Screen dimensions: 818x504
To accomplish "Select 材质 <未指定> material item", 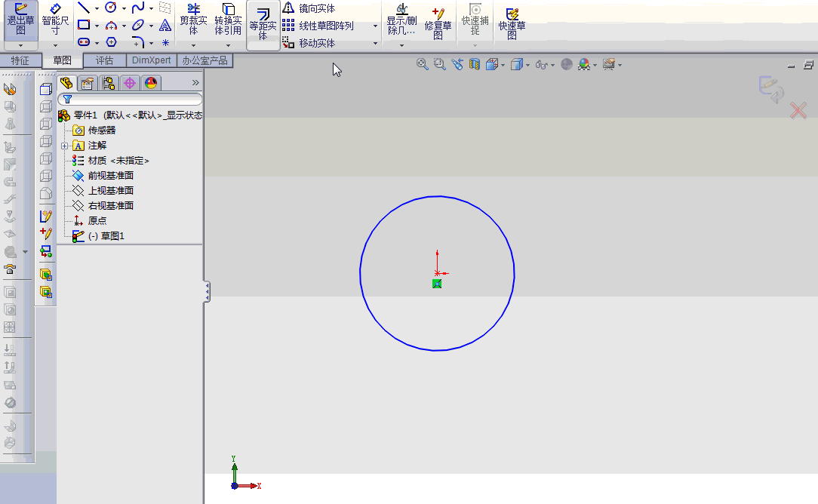I will tap(111, 161).
